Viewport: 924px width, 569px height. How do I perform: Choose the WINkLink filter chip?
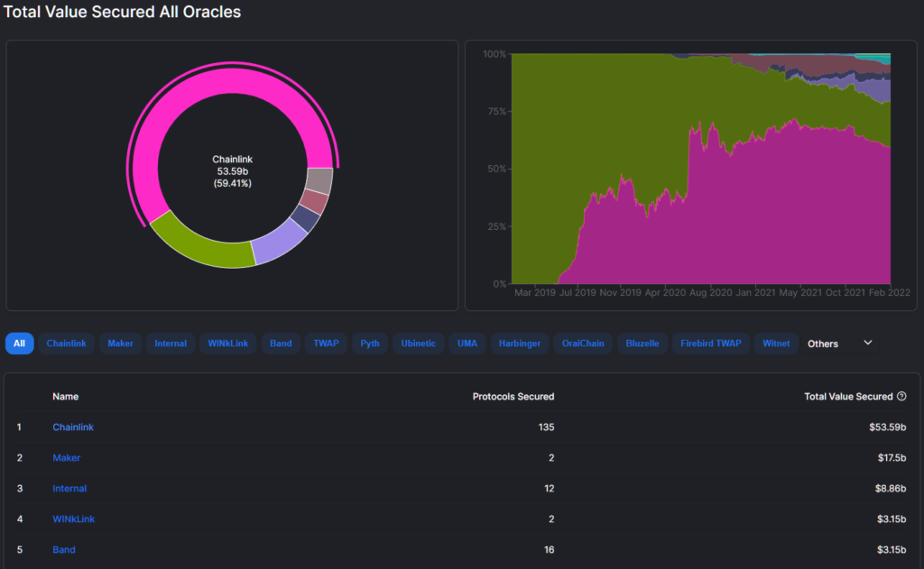[x=226, y=344]
